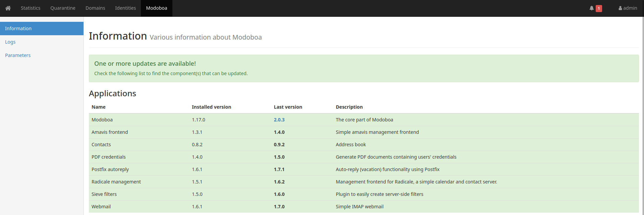The height and width of the screenshot is (215, 644).
Task: Click the Installed version column header
Action: click(211, 107)
